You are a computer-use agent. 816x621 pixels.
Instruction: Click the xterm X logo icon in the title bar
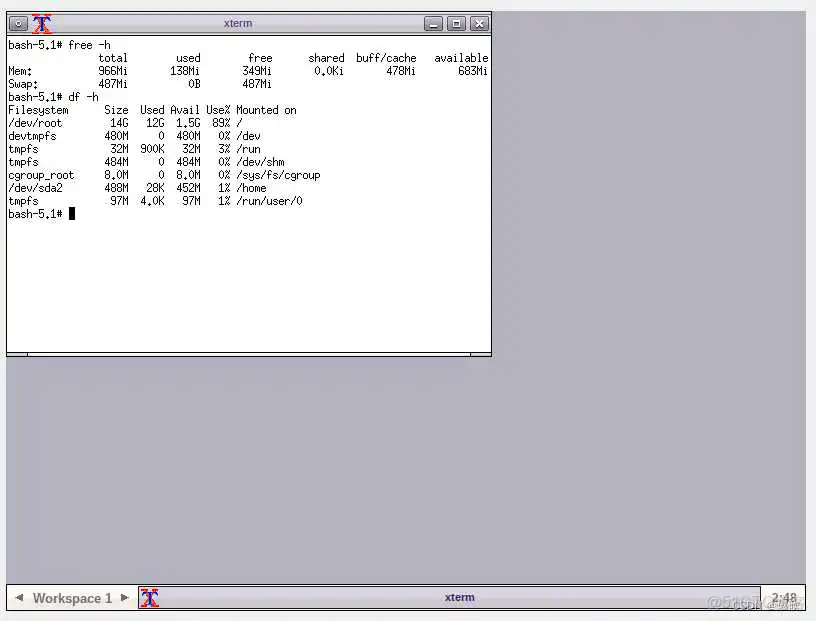point(41,22)
